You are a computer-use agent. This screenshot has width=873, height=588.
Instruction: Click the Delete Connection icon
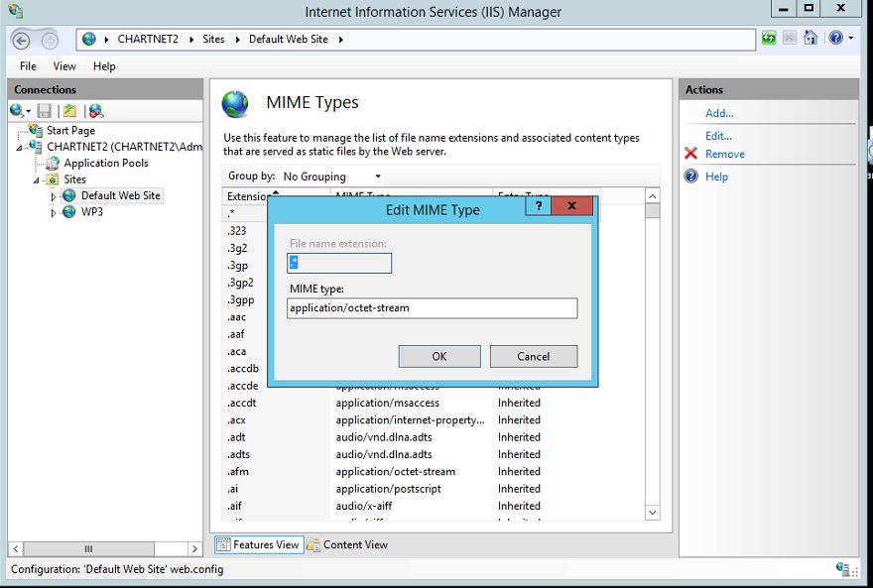coord(96,111)
